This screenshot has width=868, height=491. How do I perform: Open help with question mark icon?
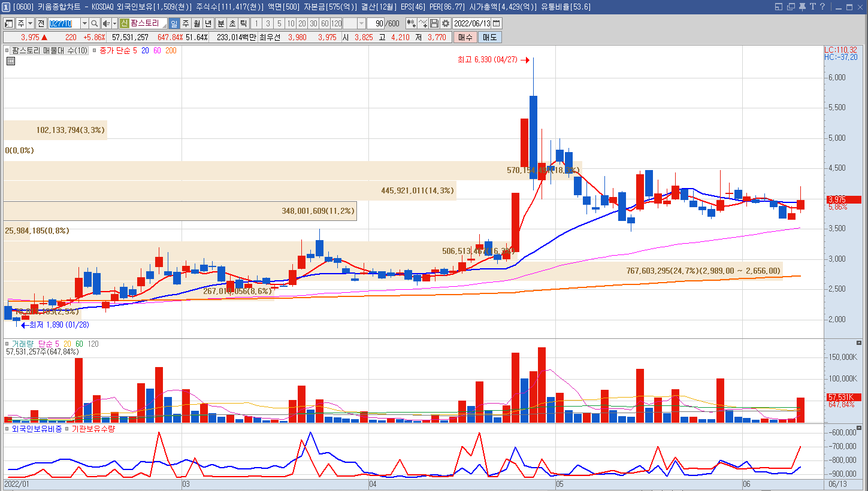tap(823, 7)
